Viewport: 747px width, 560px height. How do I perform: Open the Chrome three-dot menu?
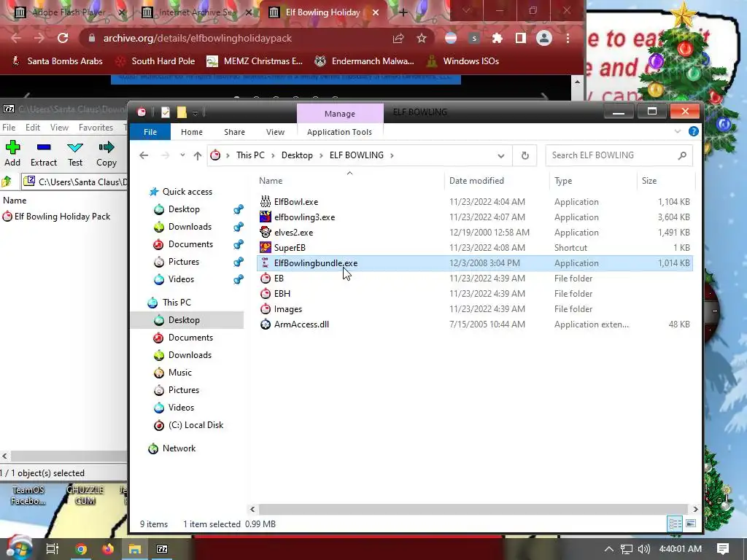[x=568, y=38]
